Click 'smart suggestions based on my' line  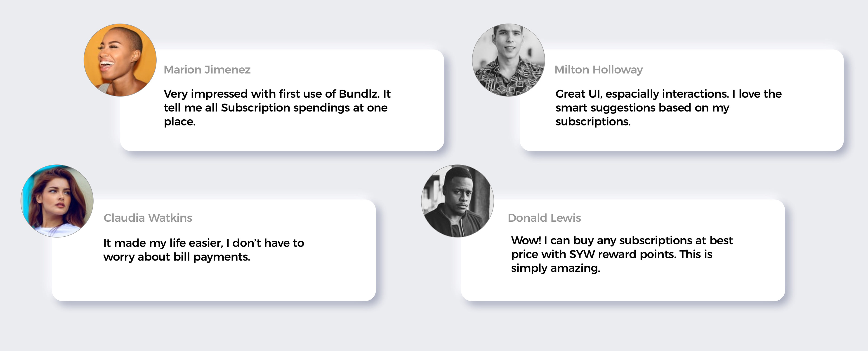pos(642,108)
